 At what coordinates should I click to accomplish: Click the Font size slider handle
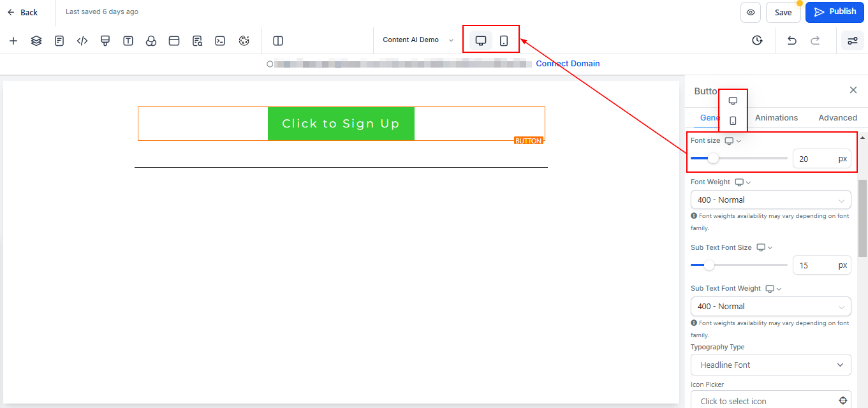[x=713, y=158]
